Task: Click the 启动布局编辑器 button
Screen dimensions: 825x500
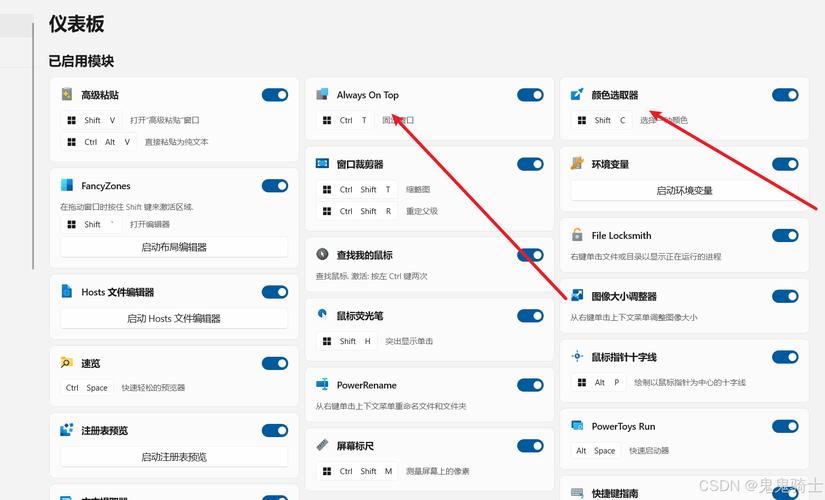Action: pyautogui.click(x=174, y=247)
